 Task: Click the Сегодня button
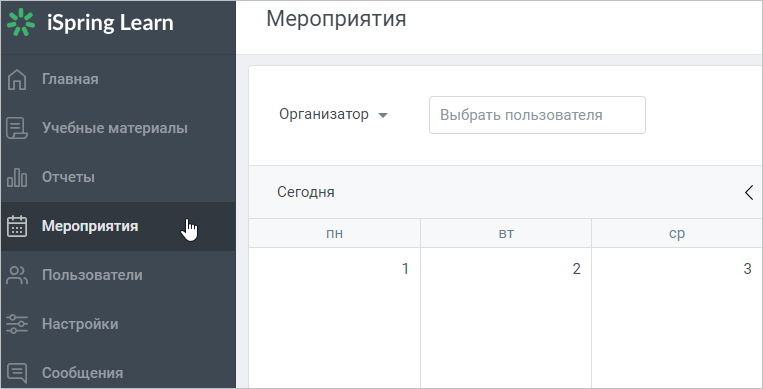coord(306,192)
